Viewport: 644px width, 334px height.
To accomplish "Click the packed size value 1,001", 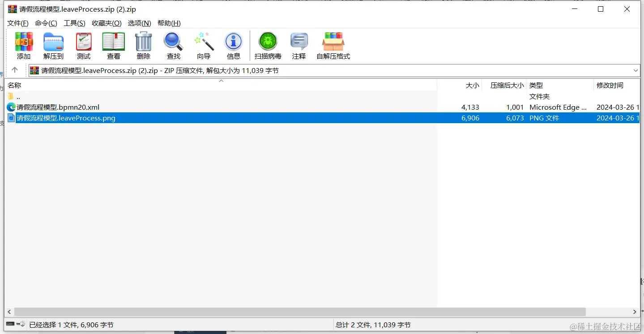I will [515, 107].
